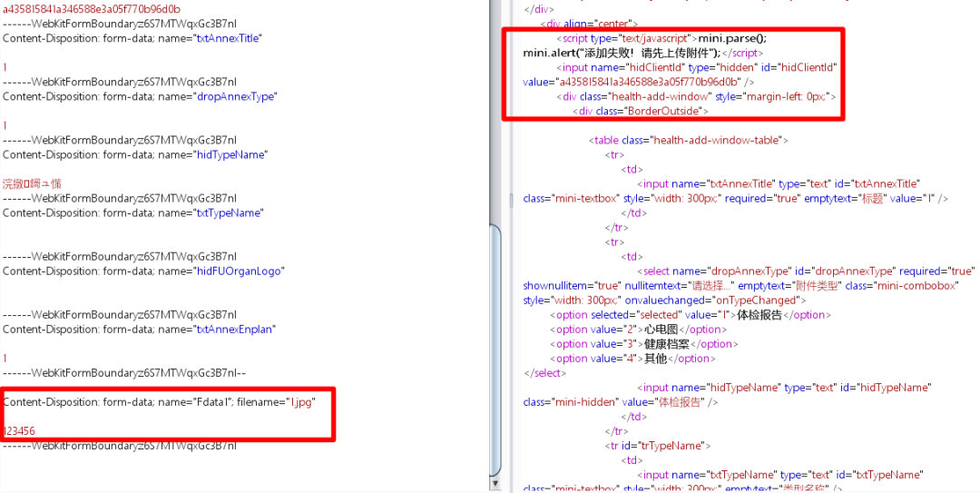Click the form-data line name="txtTypeName" in request
Viewport: 980px width, 493px height.
133,212
